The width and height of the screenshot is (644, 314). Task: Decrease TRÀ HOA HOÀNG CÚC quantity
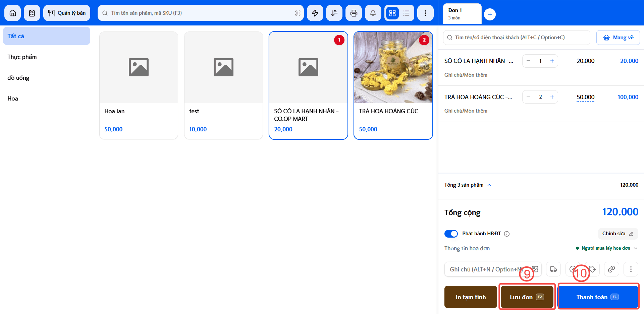point(529,97)
